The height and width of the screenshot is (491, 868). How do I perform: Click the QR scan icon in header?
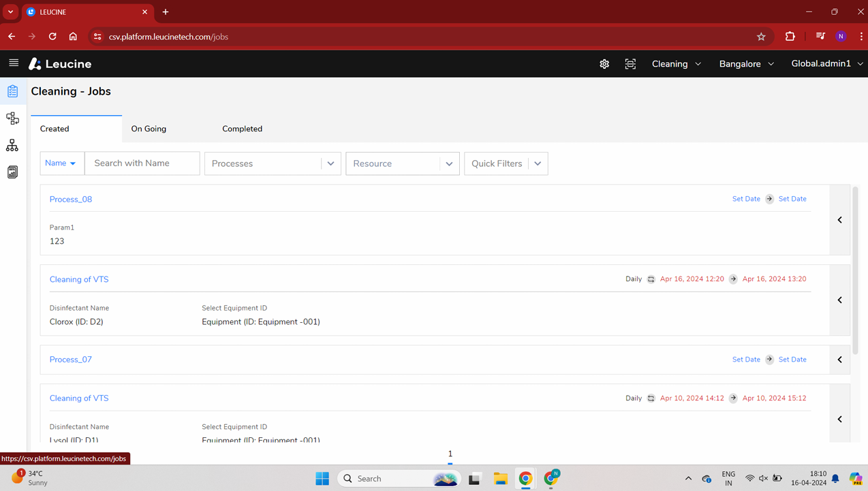[x=630, y=64]
